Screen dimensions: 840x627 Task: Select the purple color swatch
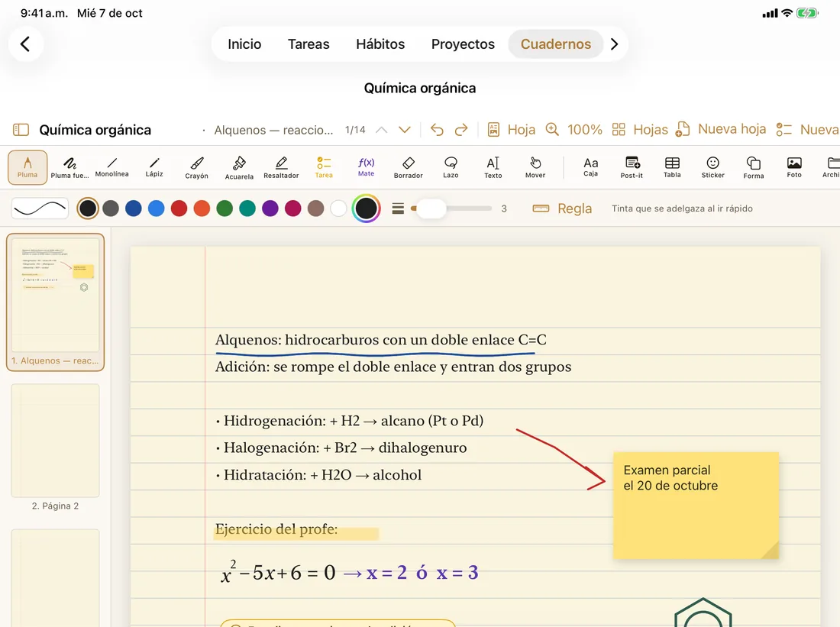pyautogui.click(x=270, y=208)
